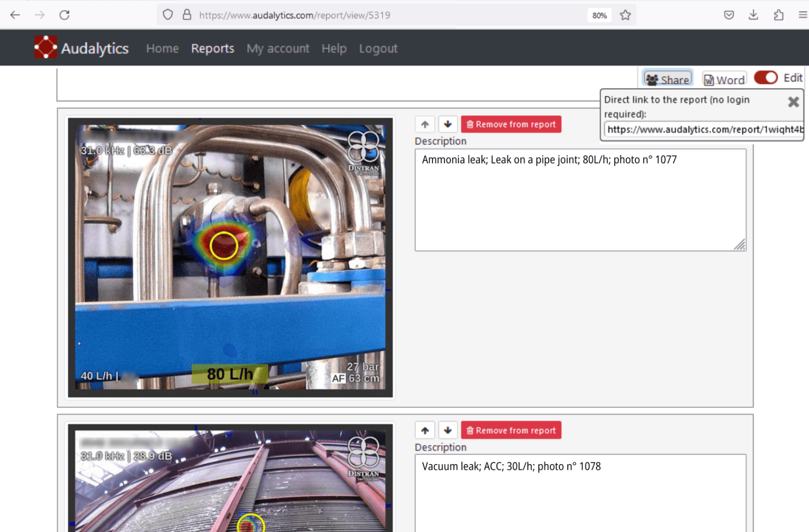
Task: Bookmark this page with the star icon
Action: [x=625, y=15]
